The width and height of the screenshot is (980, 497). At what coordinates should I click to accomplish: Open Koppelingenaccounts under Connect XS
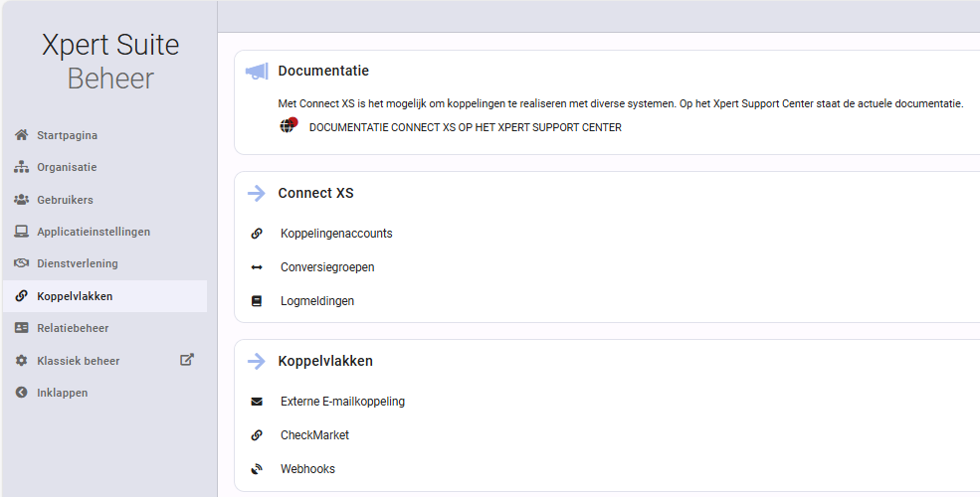(x=336, y=234)
